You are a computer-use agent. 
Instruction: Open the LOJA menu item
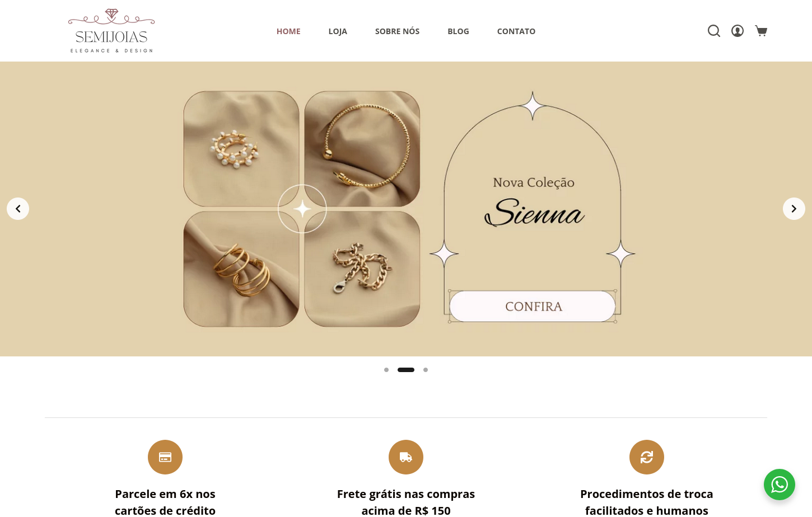click(x=338, y=31)
